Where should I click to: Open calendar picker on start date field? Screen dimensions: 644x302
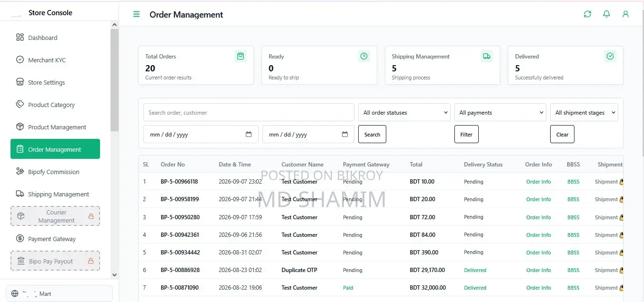click(x=249, y=134)
